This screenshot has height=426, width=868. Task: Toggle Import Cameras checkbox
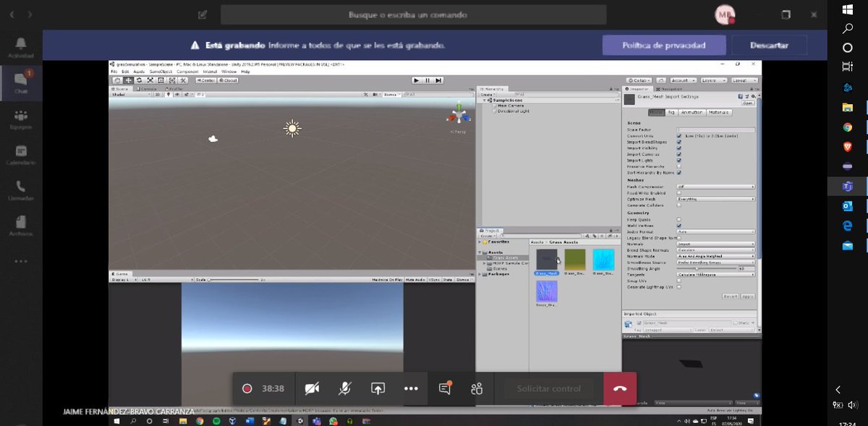pyautogui.click(x=678, y=154)
